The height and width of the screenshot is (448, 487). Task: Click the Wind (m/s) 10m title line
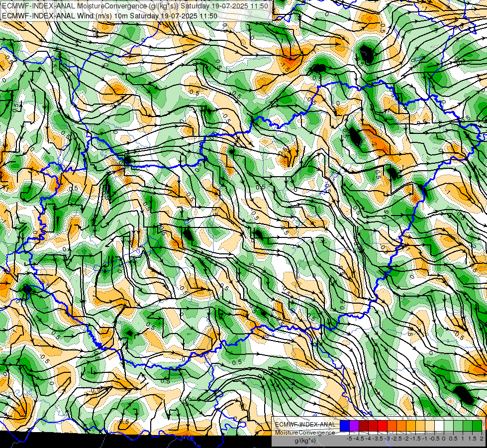click(x=109, y=16)
